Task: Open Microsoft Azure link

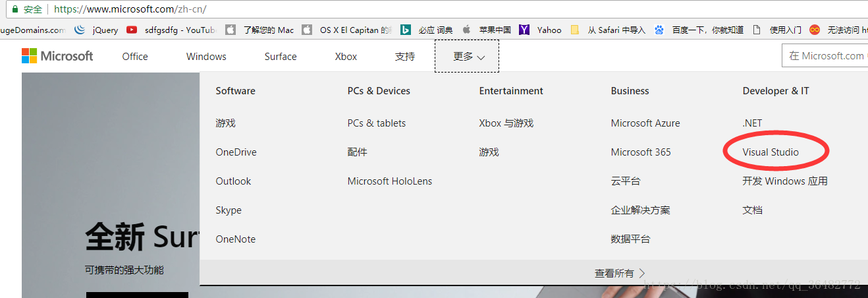Action: pyautogui.click(x=645, y=123)
